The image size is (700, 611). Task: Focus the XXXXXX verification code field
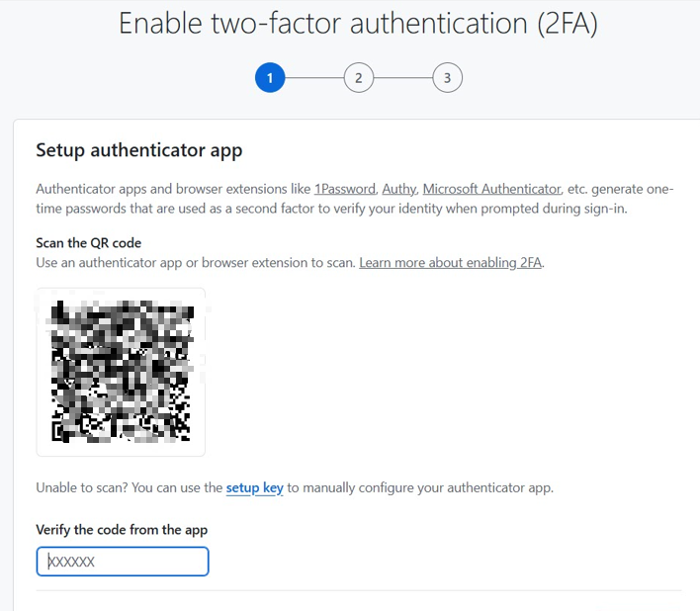coord(123,562)
